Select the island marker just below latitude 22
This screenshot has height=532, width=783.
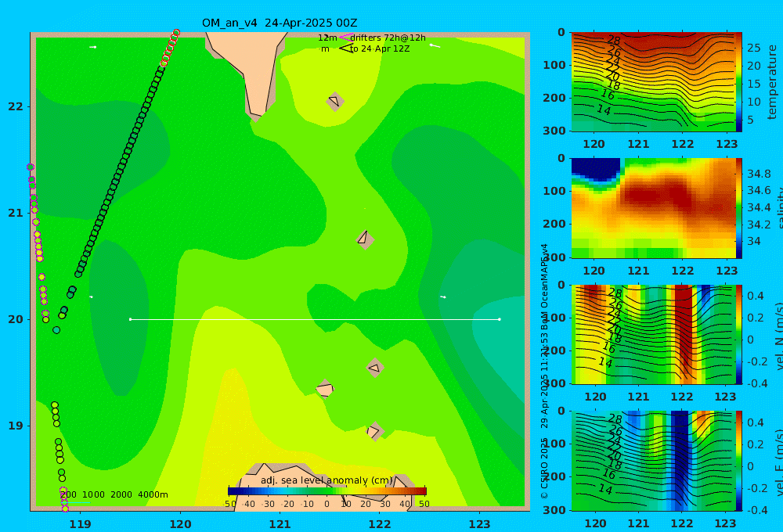(x=335, y=101)
